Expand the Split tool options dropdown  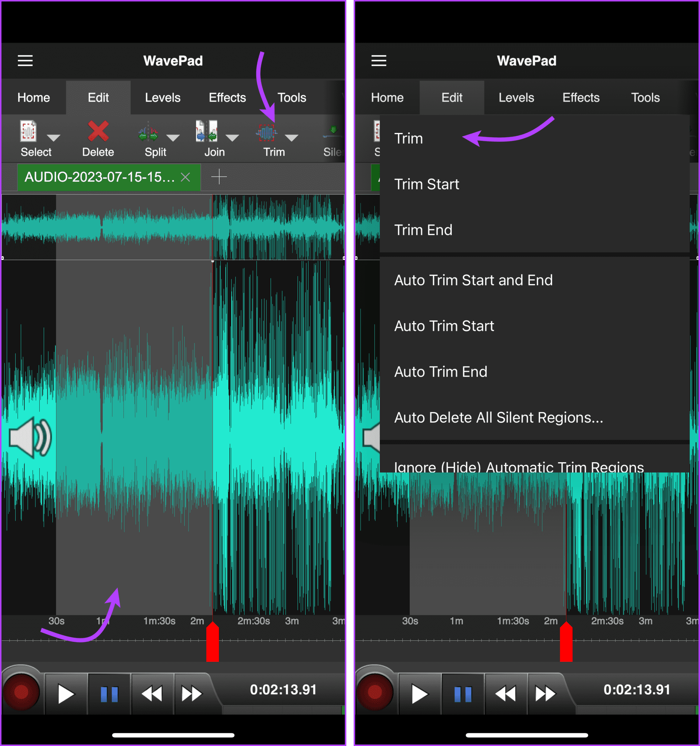[173, 138]
